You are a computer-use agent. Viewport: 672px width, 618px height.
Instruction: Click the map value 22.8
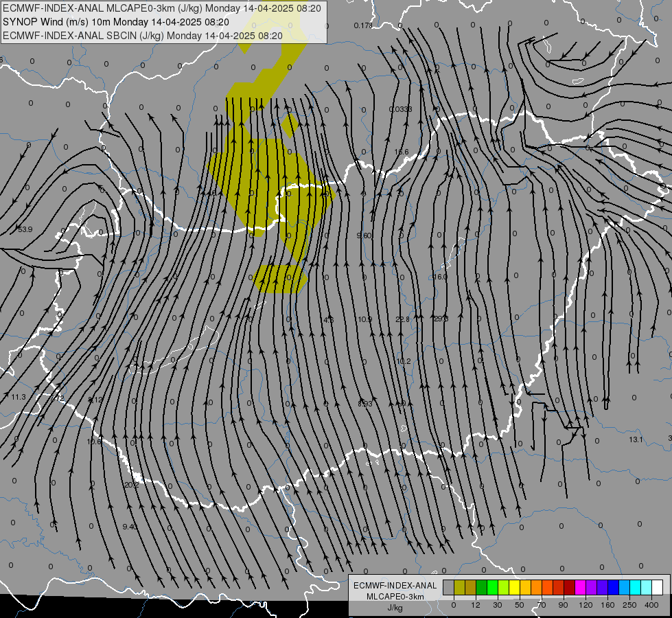402,319
